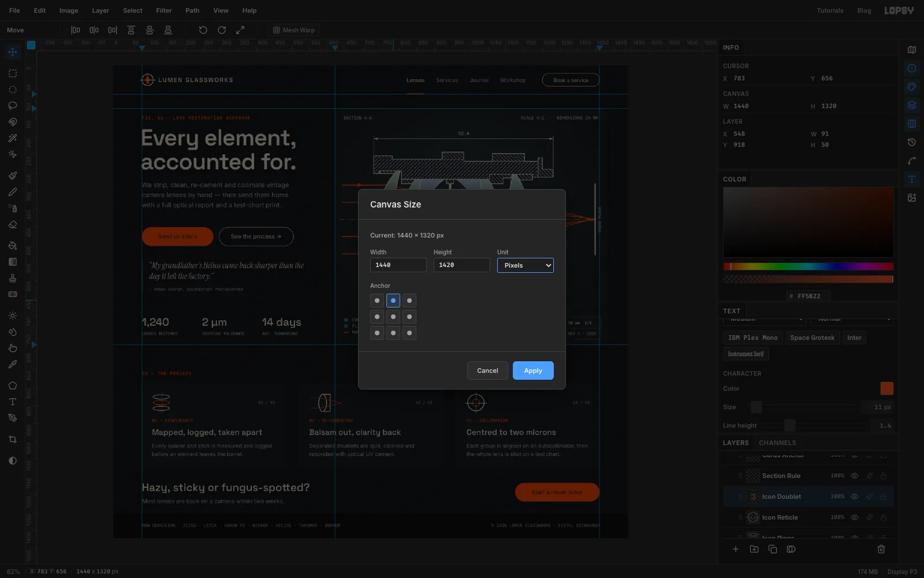Click the undo arrow icon
The image size is (924, 578).
point(203,30)
